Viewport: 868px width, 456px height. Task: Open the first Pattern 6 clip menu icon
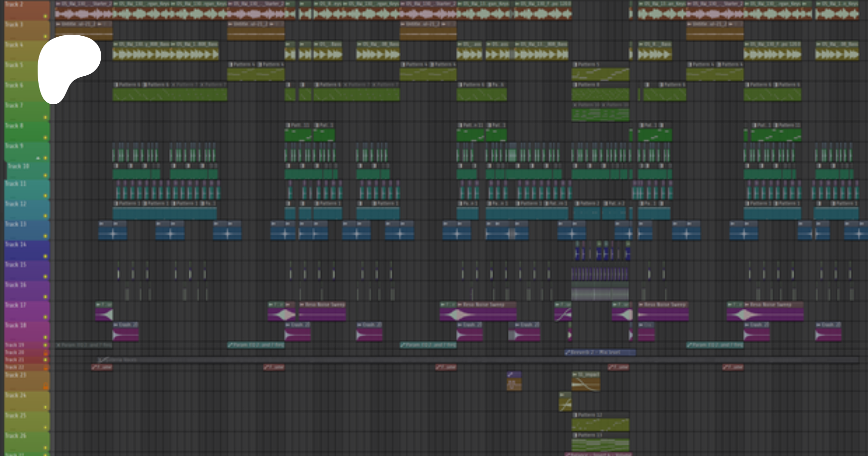116,85
